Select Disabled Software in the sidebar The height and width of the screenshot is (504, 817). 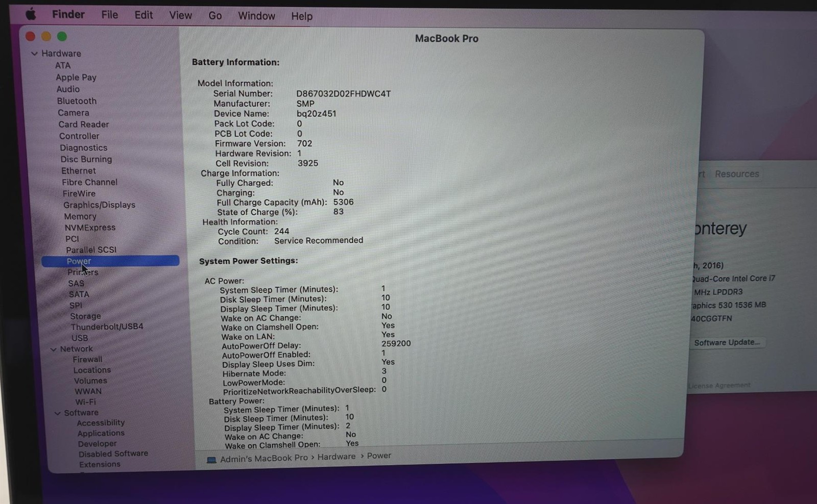pos(113,454)
